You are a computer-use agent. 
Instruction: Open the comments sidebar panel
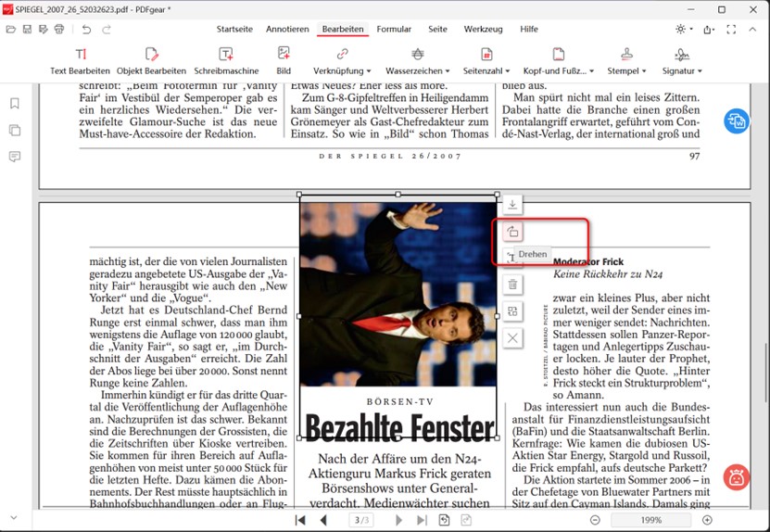[15, 157]
